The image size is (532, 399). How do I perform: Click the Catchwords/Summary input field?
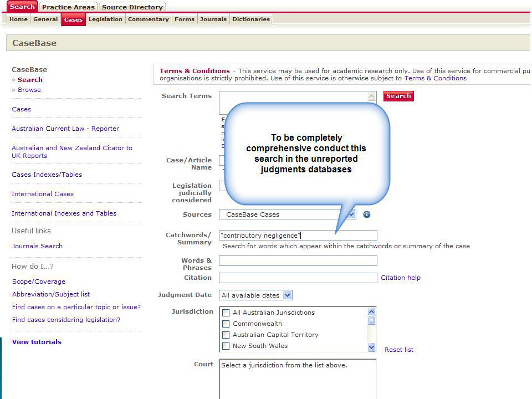[x=298, y=235]
